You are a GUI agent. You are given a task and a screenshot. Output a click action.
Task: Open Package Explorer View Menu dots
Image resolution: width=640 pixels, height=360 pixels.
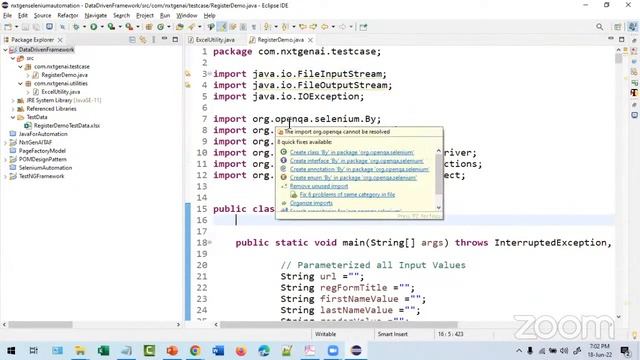click(153, 40)
